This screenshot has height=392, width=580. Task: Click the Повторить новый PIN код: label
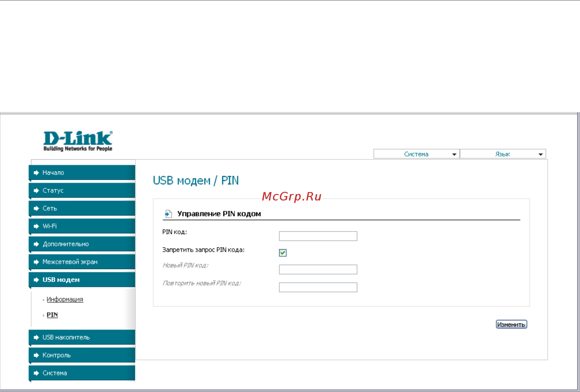pyautogui.click(x=202, y=283)
